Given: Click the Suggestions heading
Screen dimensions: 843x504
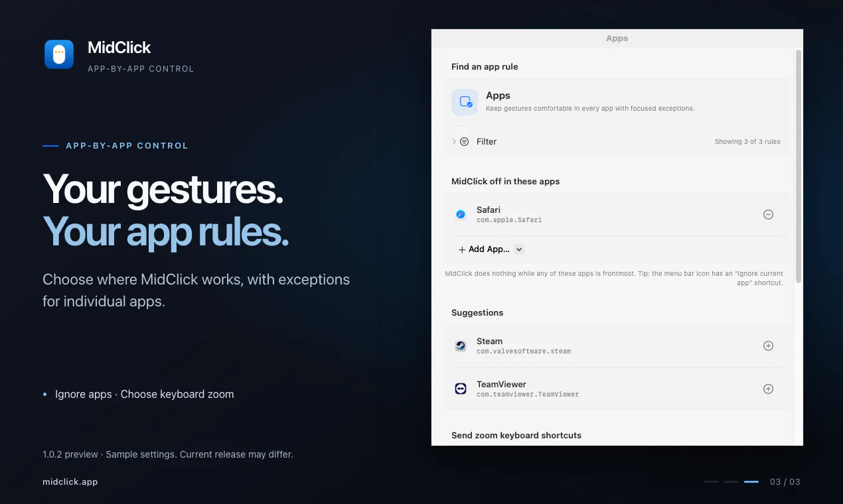Looking at the screenshot, I should (477, 312).
